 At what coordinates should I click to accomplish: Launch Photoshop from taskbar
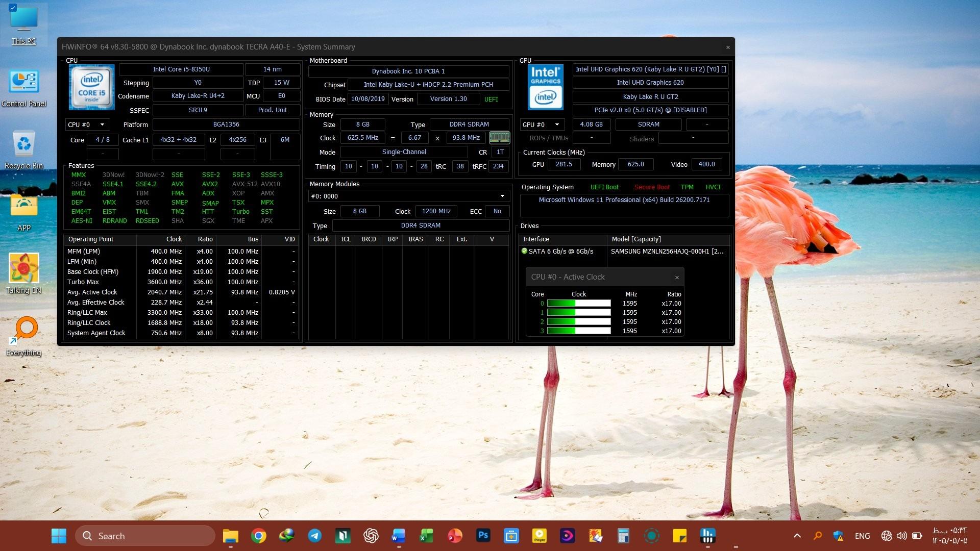[483, 536]
